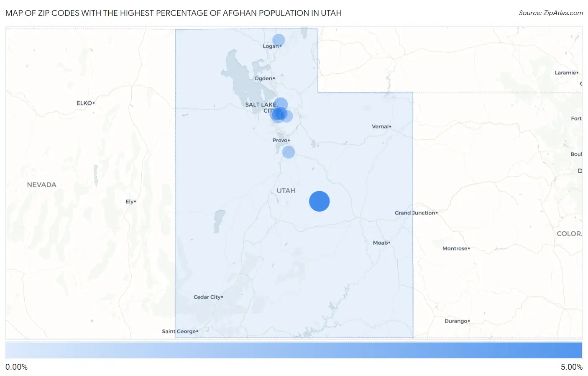Click the NEVADA state label
This screenshot has height=376, width=588.
41,185
